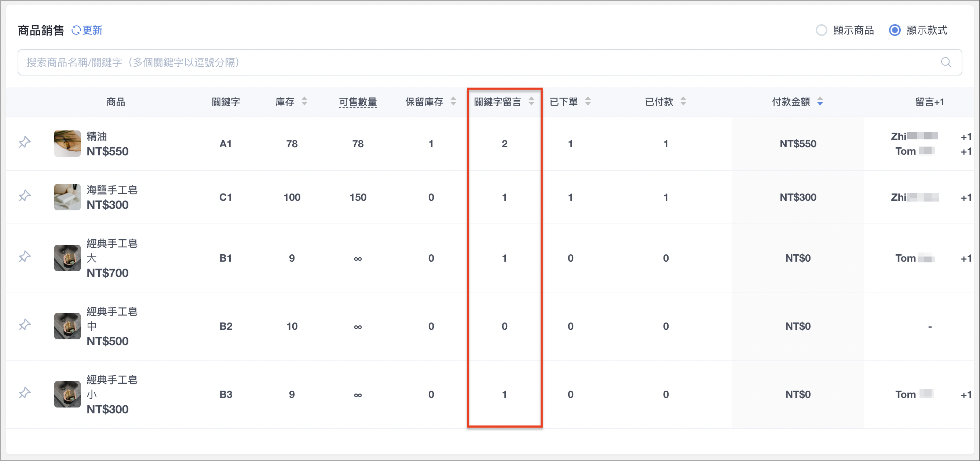Sort by 保留庫存 column
980x461 pixels.
453,102
